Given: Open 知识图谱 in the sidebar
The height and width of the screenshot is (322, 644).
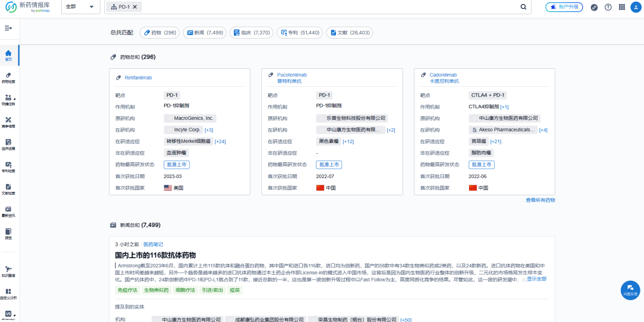Looking at the screenshot, I should [8, 271].
